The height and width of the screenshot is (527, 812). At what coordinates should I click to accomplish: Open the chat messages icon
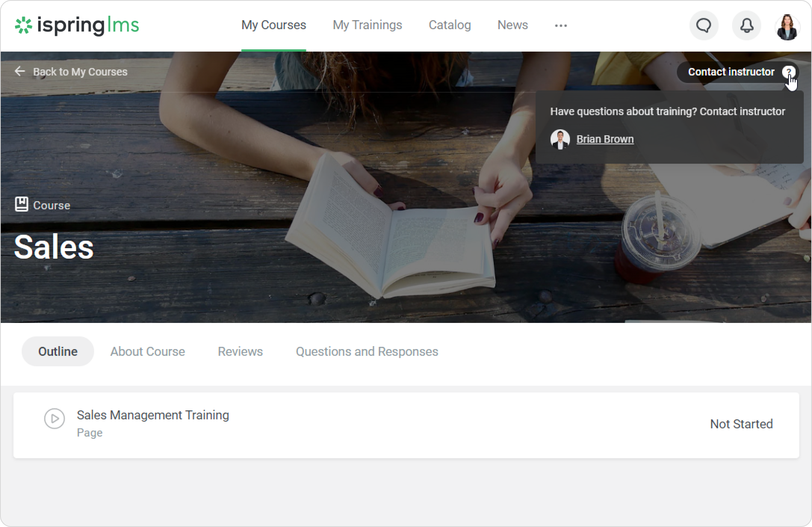tap(704, 25)
